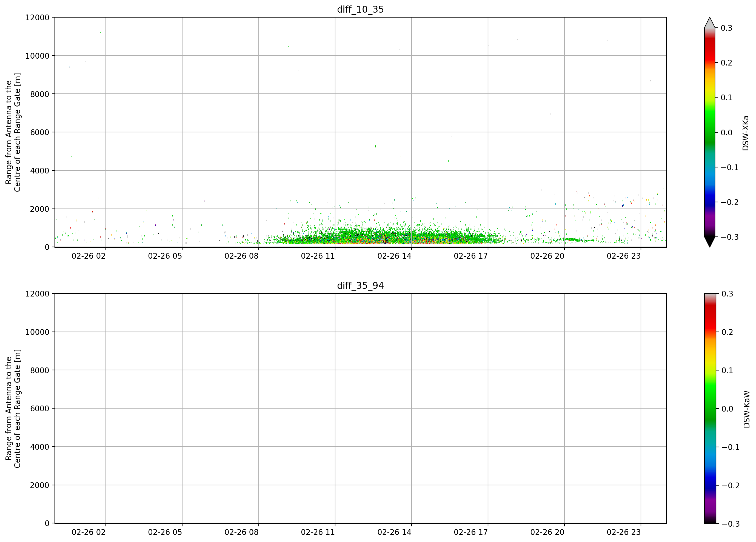Click the 0.0 tick on DSW-KaW colorbar
Image resolution: width=756 pixels, height=542 pixels.
pos(727,409)
